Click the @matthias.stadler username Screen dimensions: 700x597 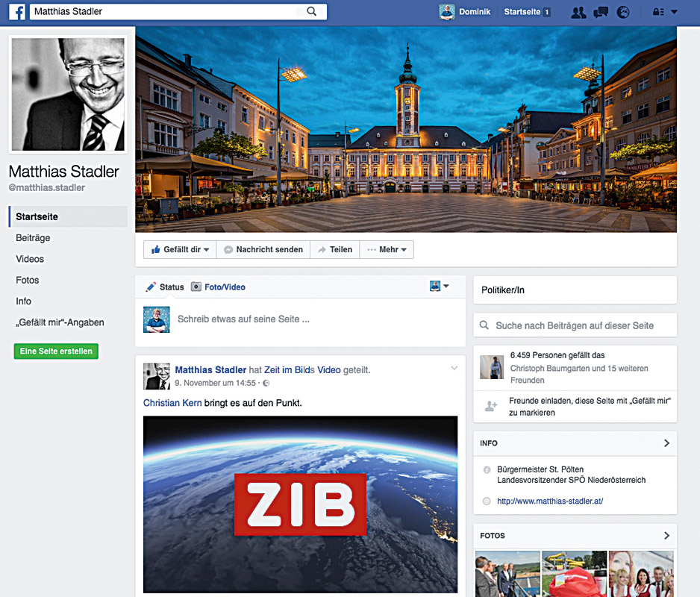point(47,187)
